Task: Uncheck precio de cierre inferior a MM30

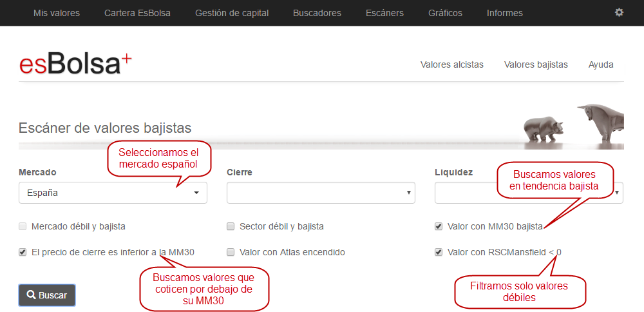Action: click(x=23, y=252)
